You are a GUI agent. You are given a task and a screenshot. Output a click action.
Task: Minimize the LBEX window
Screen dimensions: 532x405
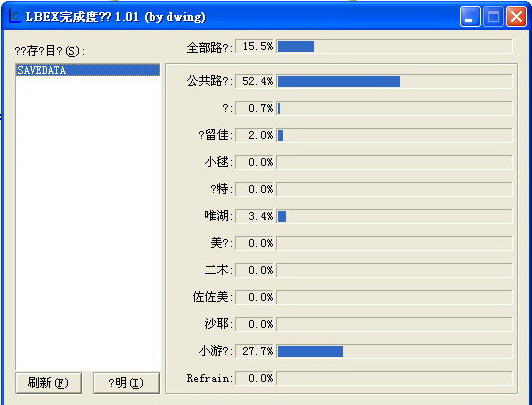click(x=470, y=16)
